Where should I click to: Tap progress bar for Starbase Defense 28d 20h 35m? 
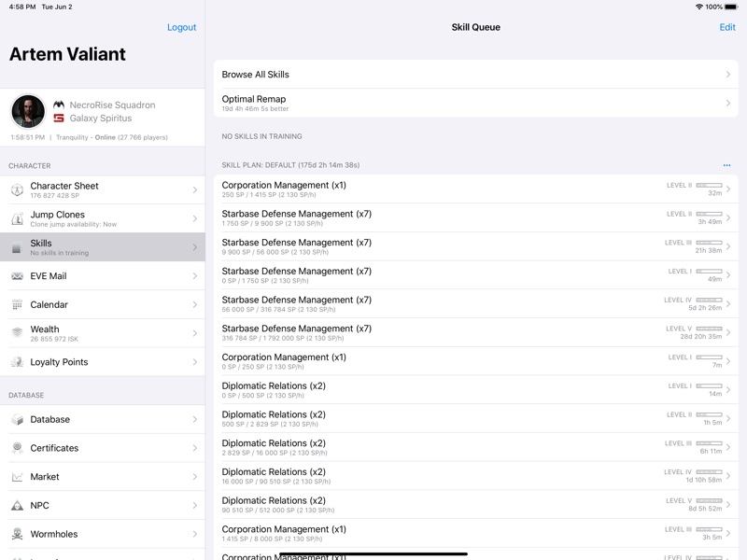(x=709, y=329)
